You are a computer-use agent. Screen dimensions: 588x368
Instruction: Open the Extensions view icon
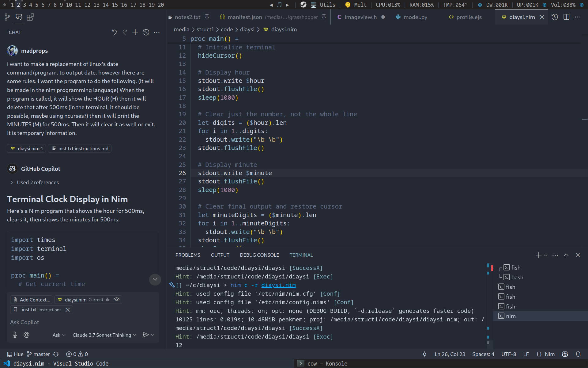coord(30,17)
